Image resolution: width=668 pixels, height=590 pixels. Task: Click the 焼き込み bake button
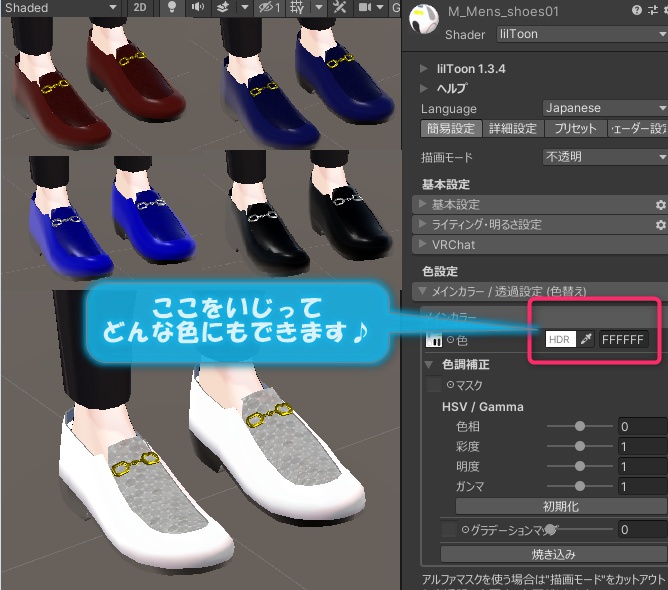554,554
